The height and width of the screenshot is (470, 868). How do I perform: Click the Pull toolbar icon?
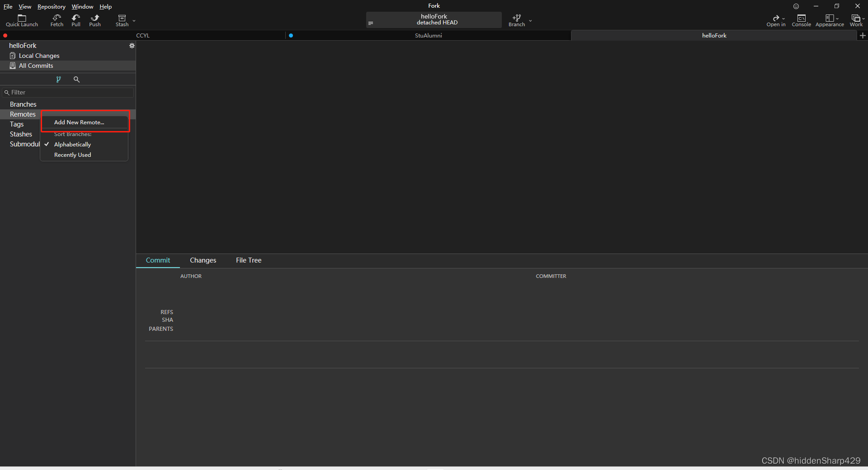(76, 18)
